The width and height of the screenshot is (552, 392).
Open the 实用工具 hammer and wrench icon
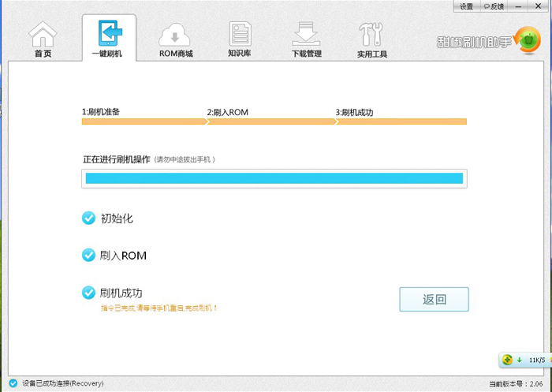click(371, 35)
